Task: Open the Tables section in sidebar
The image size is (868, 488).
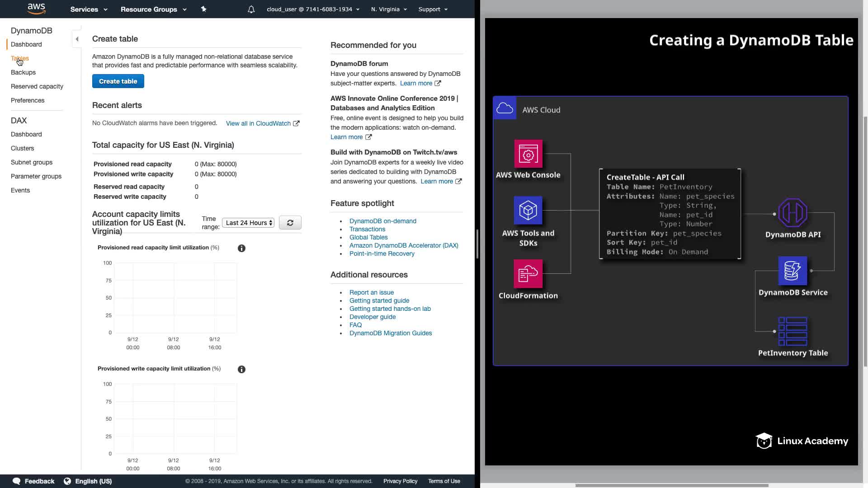Action: [20, 58]
